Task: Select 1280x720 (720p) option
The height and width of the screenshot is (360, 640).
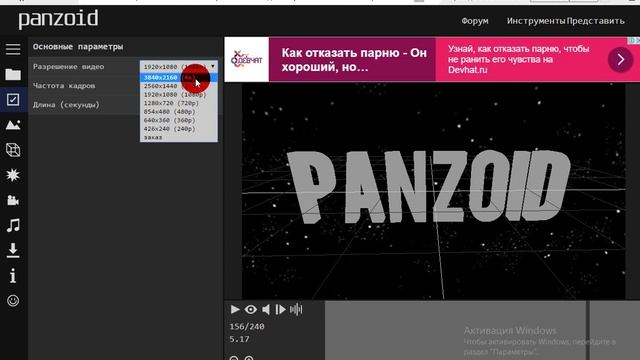Action: 179,103
